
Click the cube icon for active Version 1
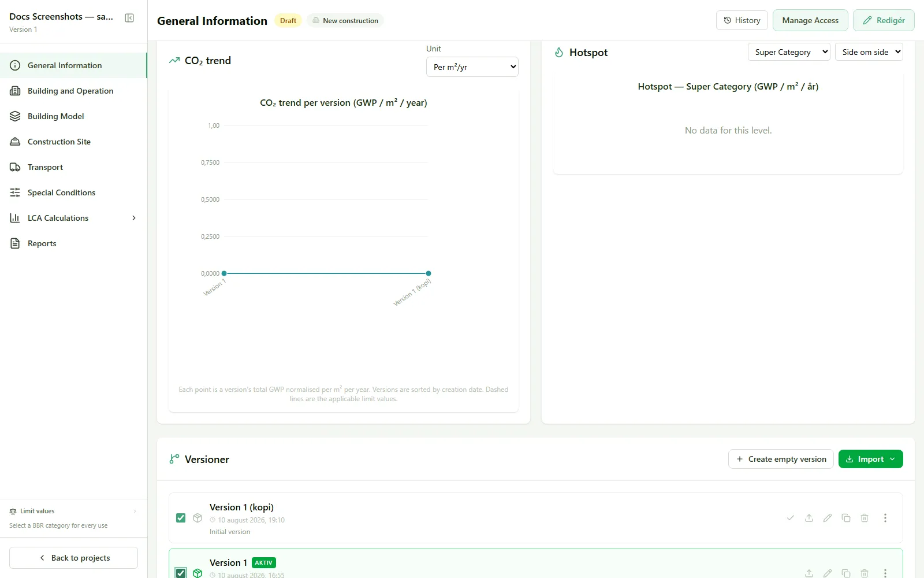click(x=198, y=573)
